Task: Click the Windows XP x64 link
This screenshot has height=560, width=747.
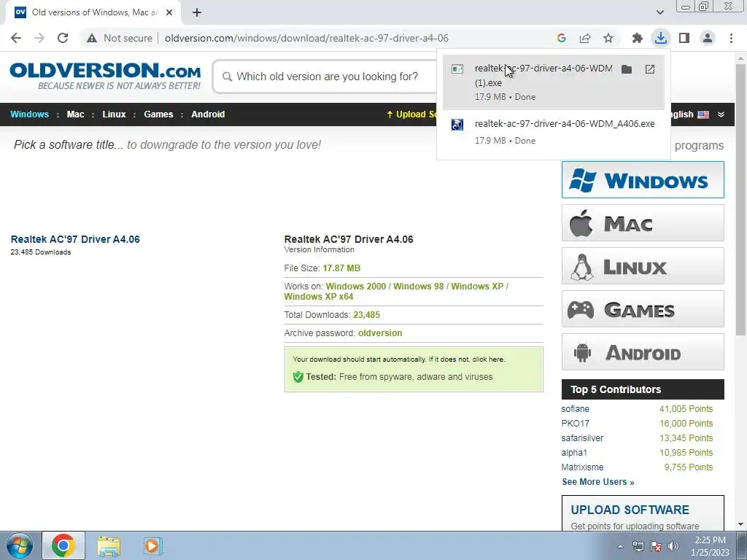Action: (319, 297)
